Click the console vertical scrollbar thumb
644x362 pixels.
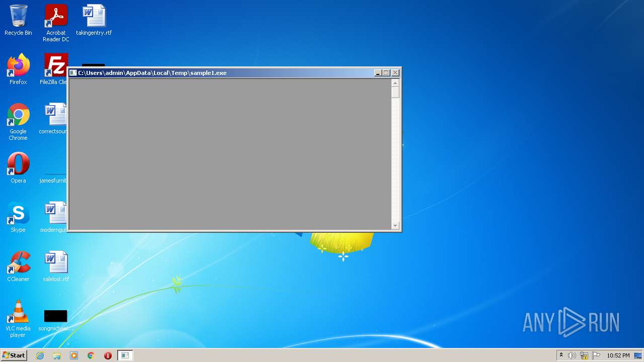pyautogui.click(x=395, y=93)
